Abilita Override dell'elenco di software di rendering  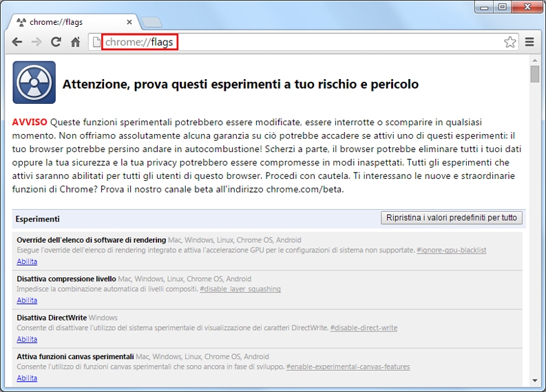pyautogui.click(x=27, y=261)
